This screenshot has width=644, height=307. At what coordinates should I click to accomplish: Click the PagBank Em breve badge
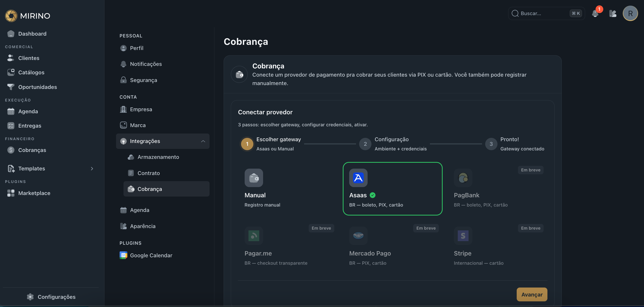coord(531,170)
